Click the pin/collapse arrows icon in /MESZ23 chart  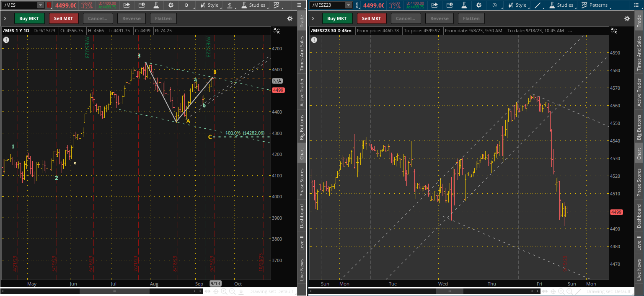614,30
